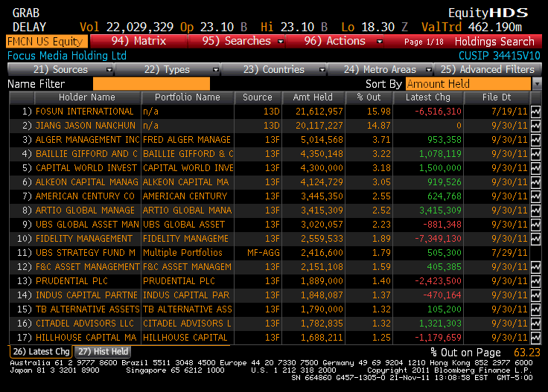Viewport: 548px width, 392px height.
Task: Open chart icon for FOSUN INTERNATIONAL row
Action: pyautogui.click(x=535, y=112)
